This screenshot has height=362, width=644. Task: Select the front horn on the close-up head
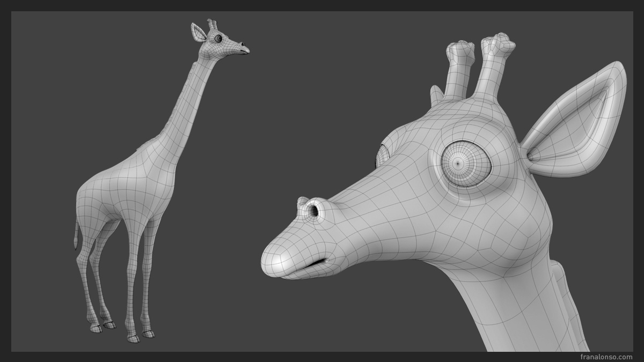(460, 70)
